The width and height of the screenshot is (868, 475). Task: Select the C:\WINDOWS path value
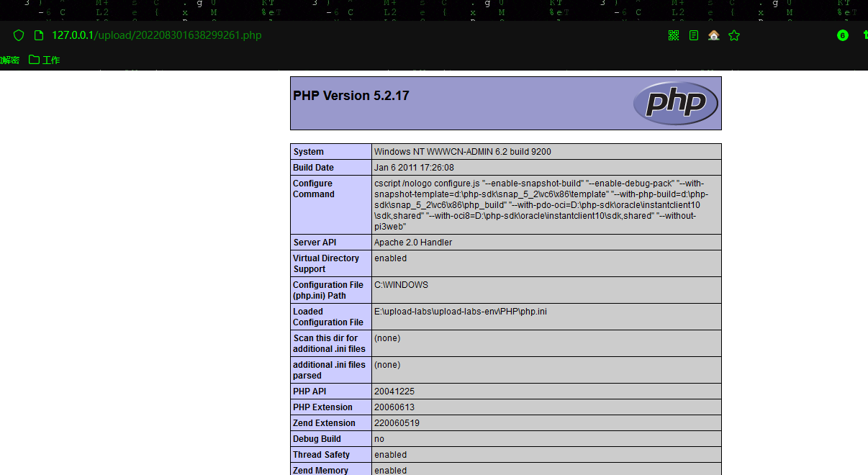coord(401,285)
